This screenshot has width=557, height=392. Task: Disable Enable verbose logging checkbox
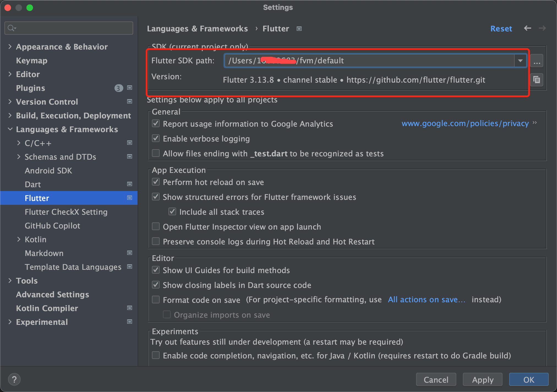(156, 138)
